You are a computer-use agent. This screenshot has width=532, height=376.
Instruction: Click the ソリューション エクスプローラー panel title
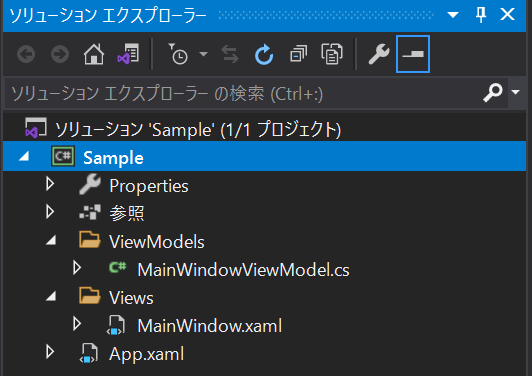[x=108, y=16]
